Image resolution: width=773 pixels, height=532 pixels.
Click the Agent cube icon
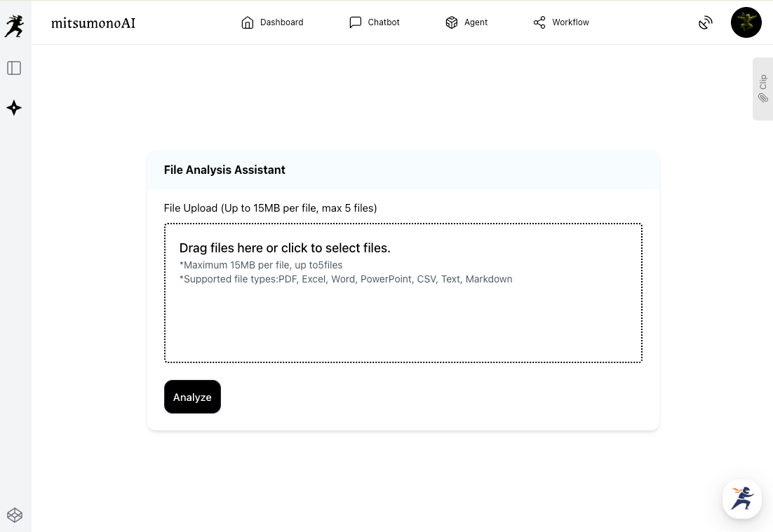(x=452, y=22)
